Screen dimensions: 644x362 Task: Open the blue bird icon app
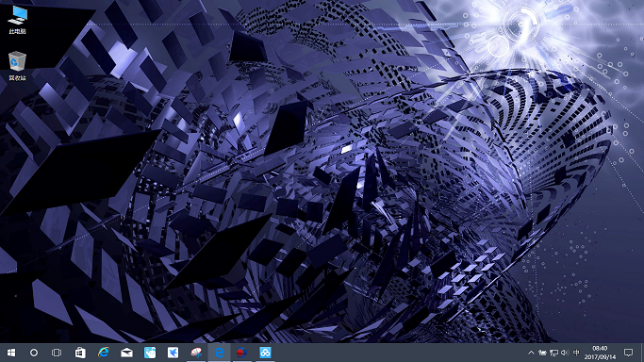[x=173, y=353]
